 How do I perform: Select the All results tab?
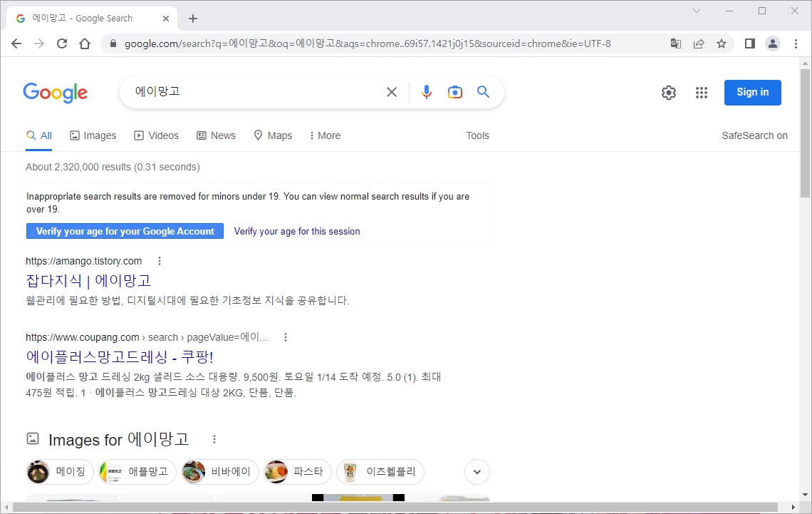(x=39, y=135)
